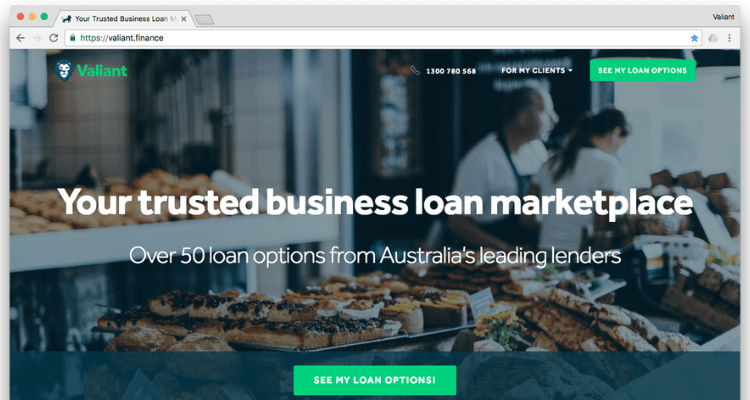Click the green macOS fullscreen window button

44,16
